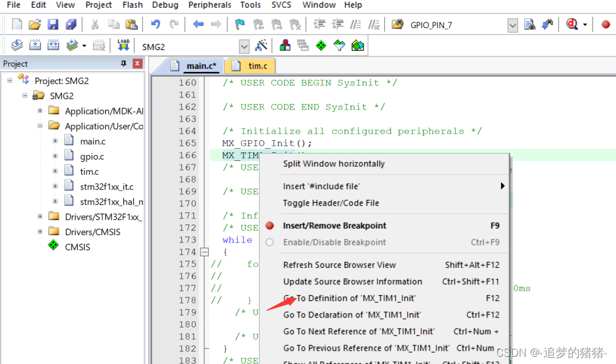
Task: Open the Peripherals menu
Action: (x=210, y=5)
